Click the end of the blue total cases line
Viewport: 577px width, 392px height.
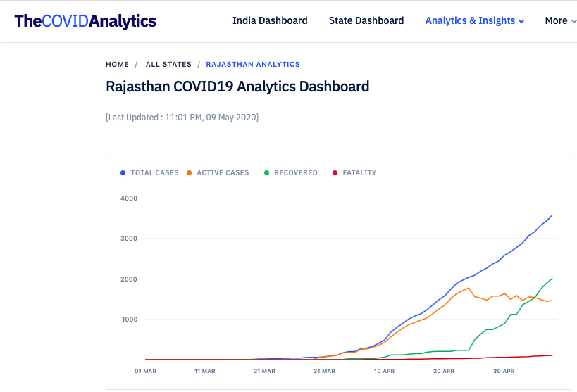[552, 215]
